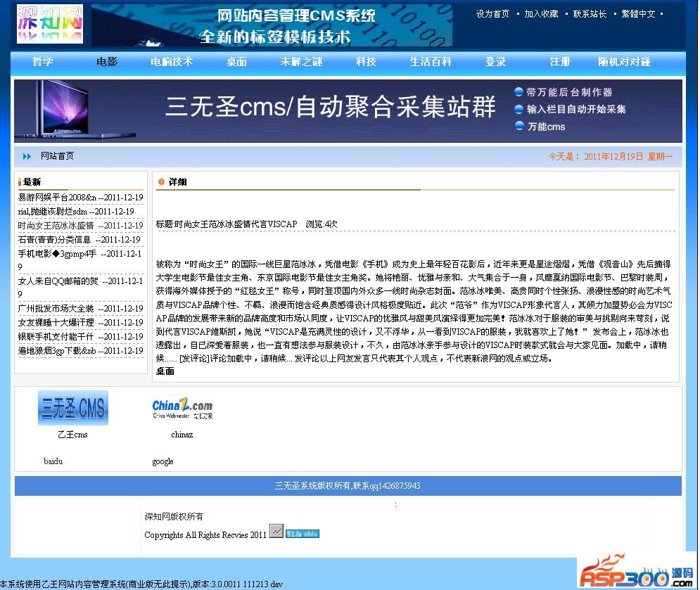
Task: Open the baidu friend link
Action: (x=53, y=461)
